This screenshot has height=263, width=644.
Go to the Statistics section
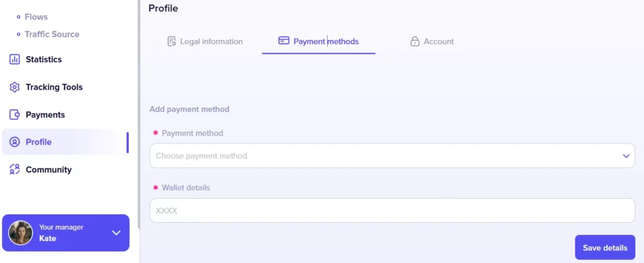click(43, 60)
